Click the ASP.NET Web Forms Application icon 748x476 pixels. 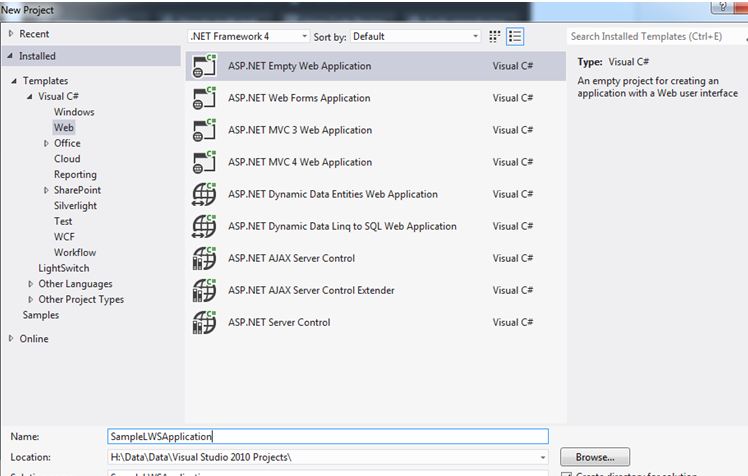point(204,98)
